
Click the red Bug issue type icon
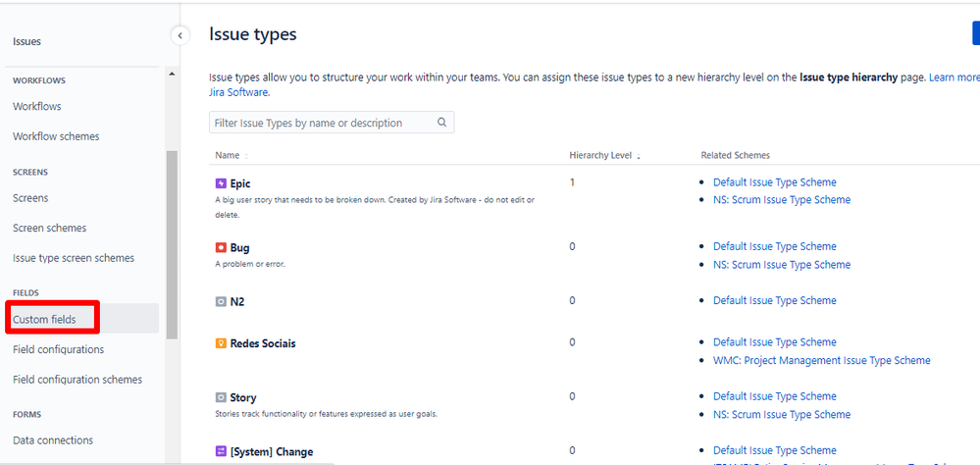point(221,248)
